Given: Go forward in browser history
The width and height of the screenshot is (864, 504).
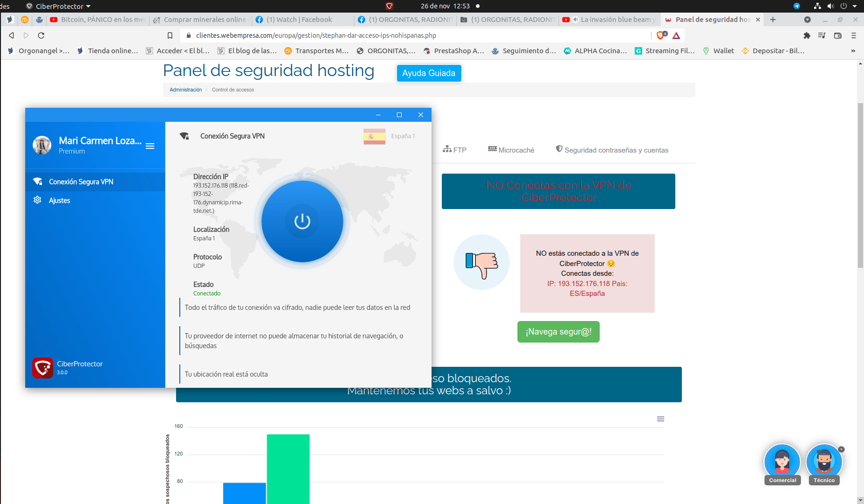Looking at the screenshot, I should click(26, 35).
